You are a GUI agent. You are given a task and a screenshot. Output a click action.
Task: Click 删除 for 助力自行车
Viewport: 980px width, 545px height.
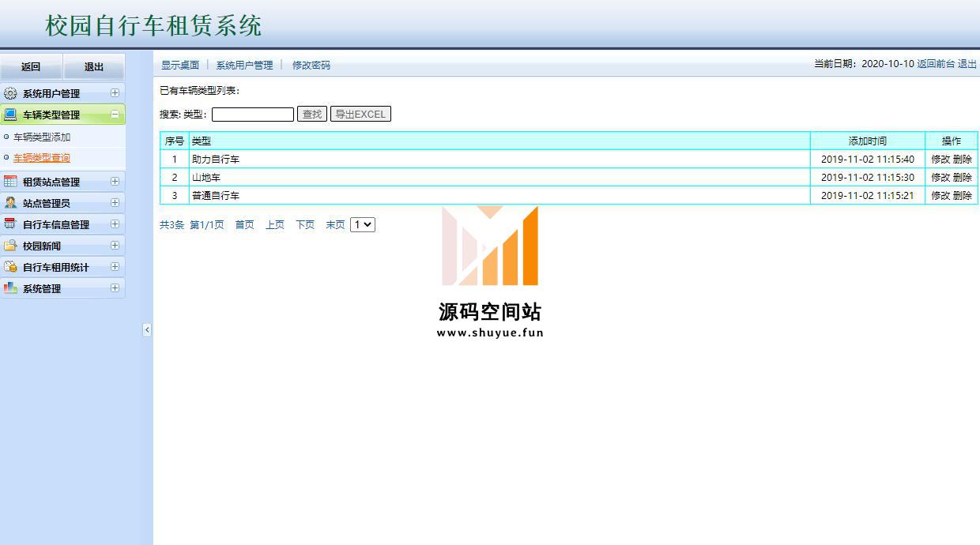[x=963, y=159]
